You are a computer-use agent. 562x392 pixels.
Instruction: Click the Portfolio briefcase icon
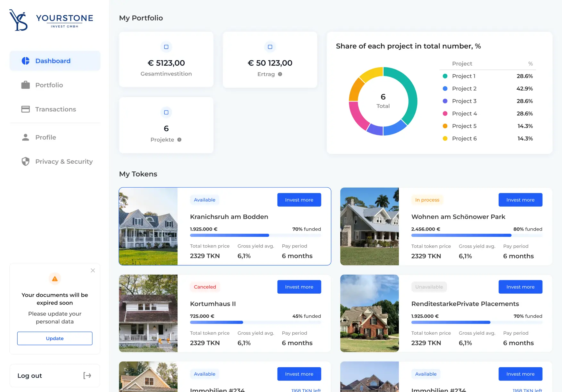[x=25, y=85]
